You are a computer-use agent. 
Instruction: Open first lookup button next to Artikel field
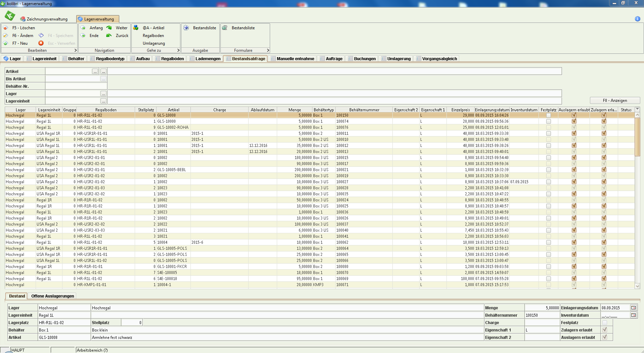coord(95,72)
